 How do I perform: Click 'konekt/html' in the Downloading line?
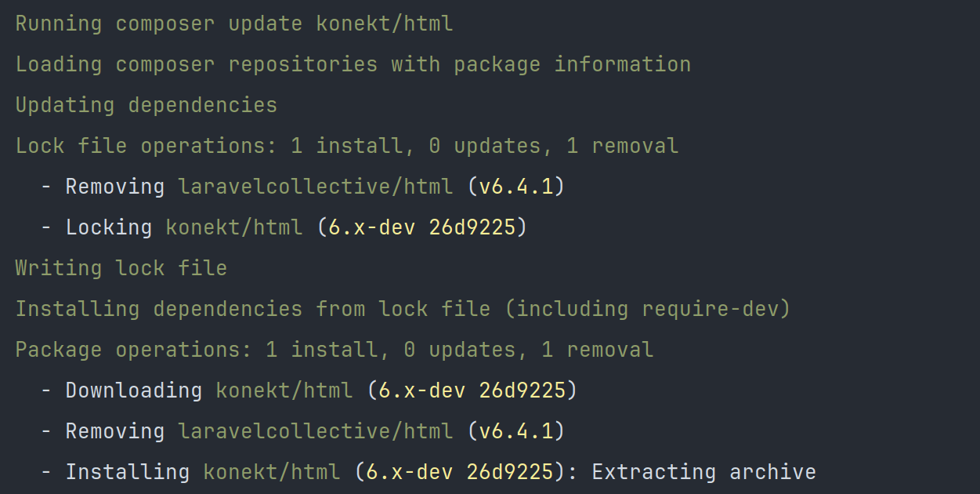(284, 390)
